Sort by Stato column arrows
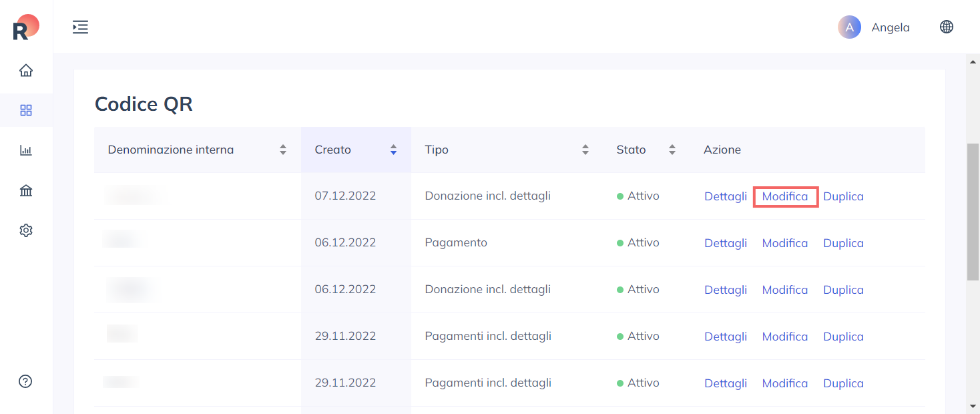980x414 pixels. coord(672,150)
